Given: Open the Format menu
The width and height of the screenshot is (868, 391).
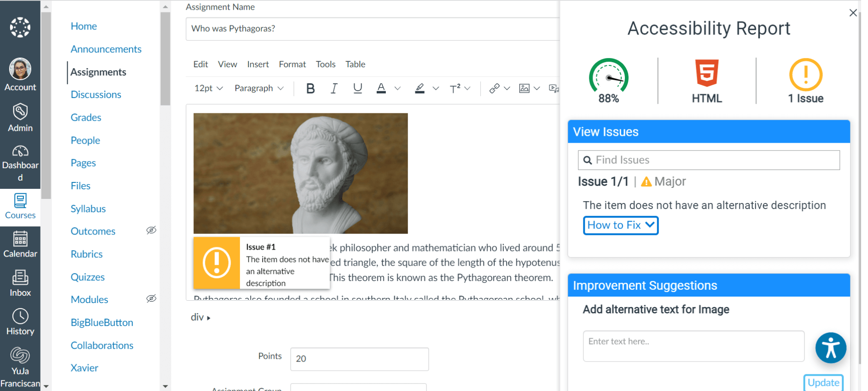Looking at the screenshot, I should click(x=292, y=64).
